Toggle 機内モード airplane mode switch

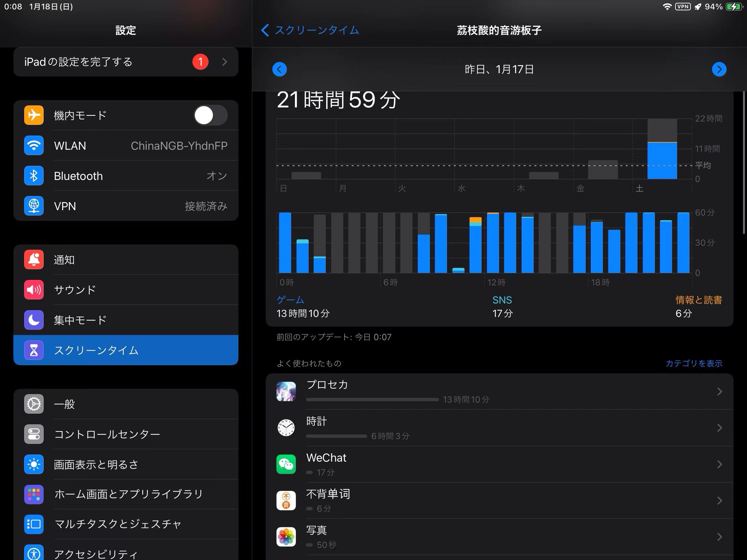pos(210,115)
